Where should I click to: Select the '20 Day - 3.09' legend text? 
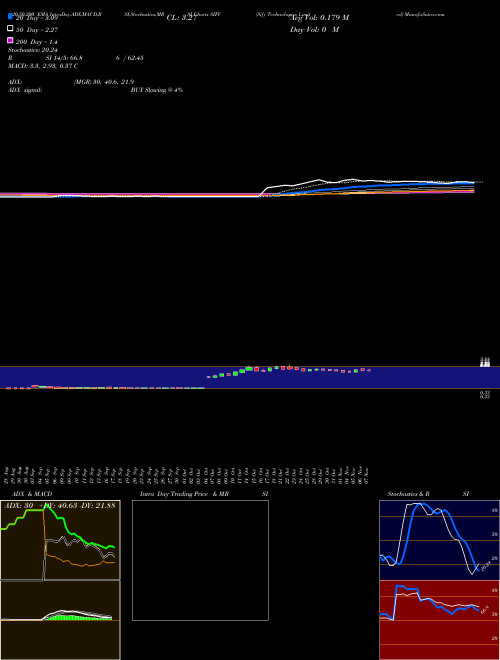coord(37,18)
